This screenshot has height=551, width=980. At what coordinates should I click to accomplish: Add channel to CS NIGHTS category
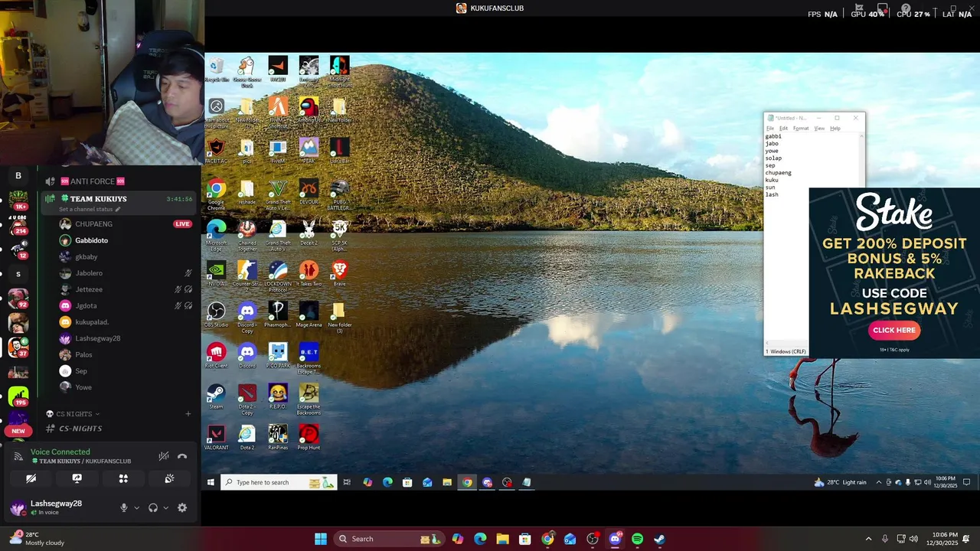(x=188, y=414)
